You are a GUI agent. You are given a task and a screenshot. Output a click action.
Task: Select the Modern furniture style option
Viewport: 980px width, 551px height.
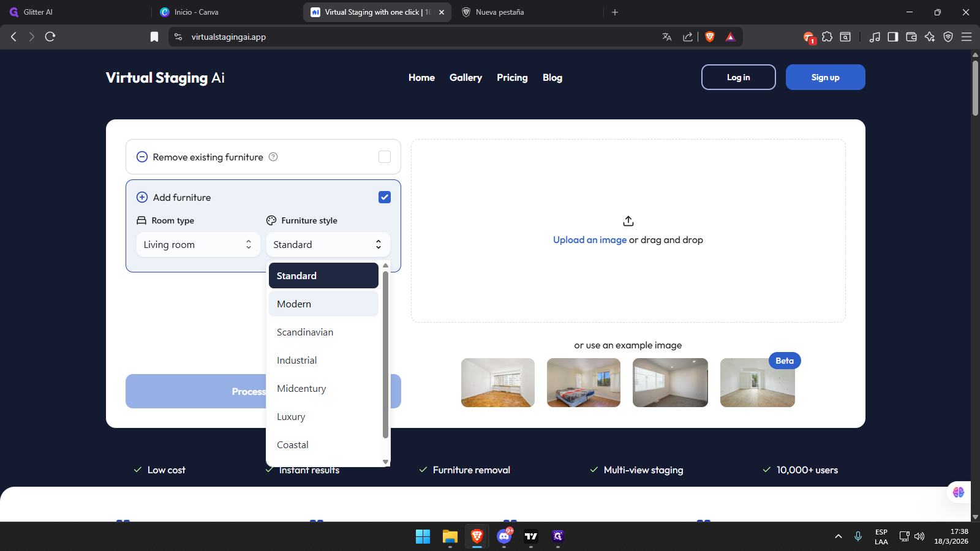click(x=294, y=304)
